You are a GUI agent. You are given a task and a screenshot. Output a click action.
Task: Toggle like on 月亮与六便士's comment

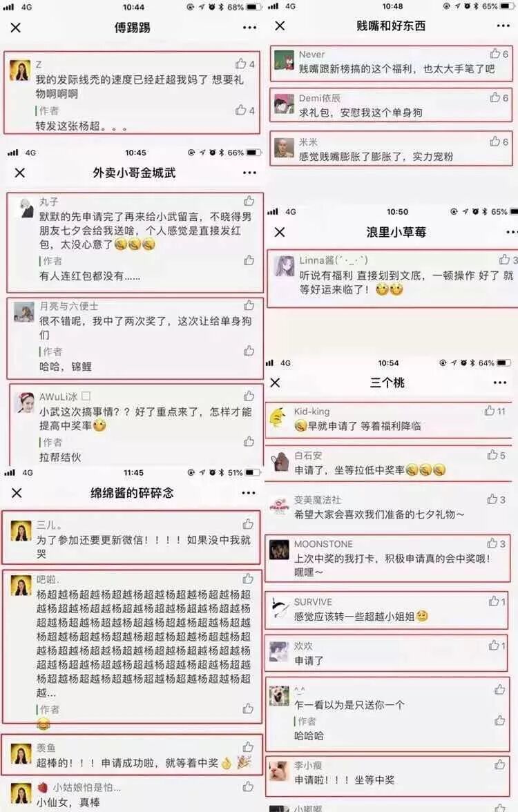tap(249, 305)
